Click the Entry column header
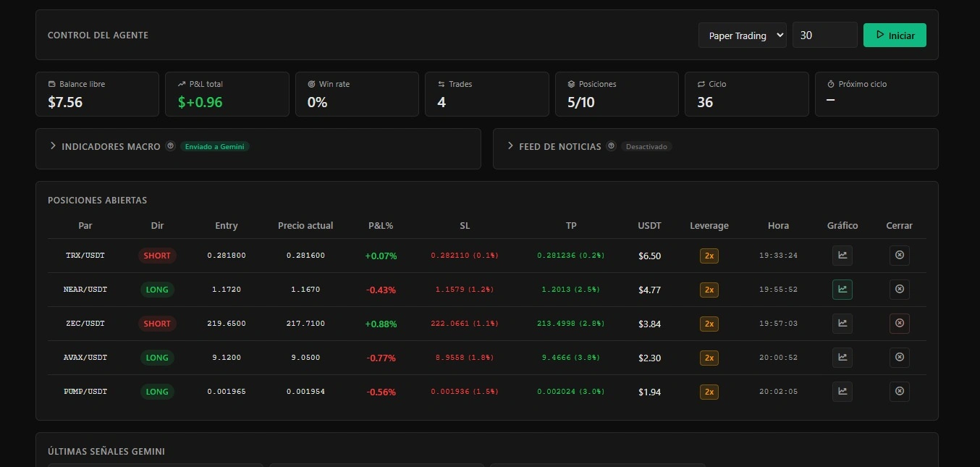The height and width of the screenshot is (467, 980). (227, 226)
